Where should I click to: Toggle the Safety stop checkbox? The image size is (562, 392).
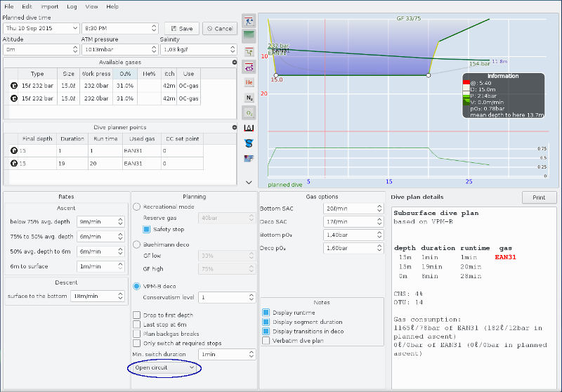coord(146,229)
